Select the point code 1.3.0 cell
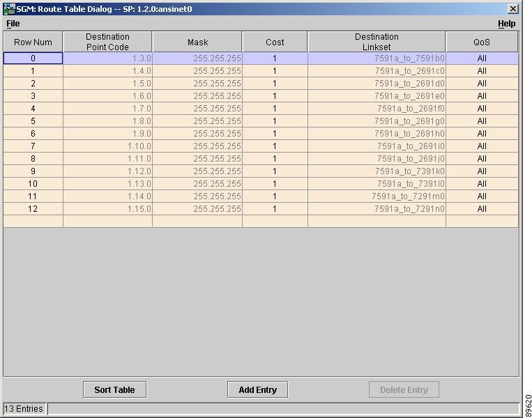Image resolution: width=532 pixels, height=418 pixels. [107, 59]
